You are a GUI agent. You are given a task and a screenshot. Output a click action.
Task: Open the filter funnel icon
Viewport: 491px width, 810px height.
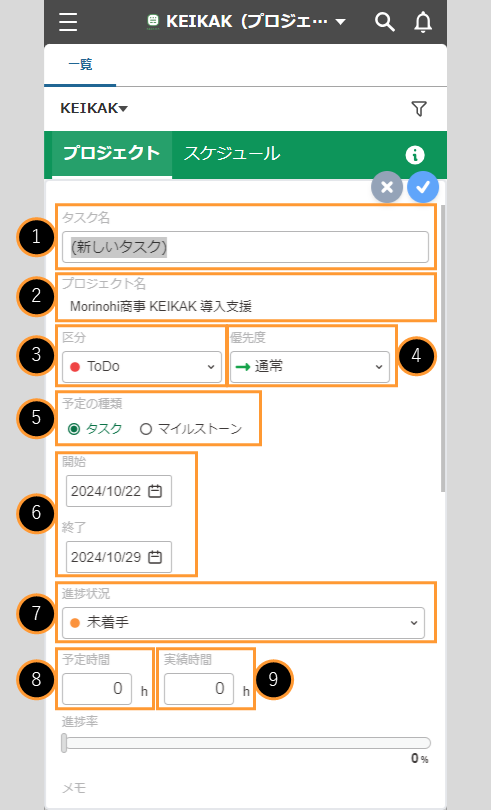pos(419,108)
